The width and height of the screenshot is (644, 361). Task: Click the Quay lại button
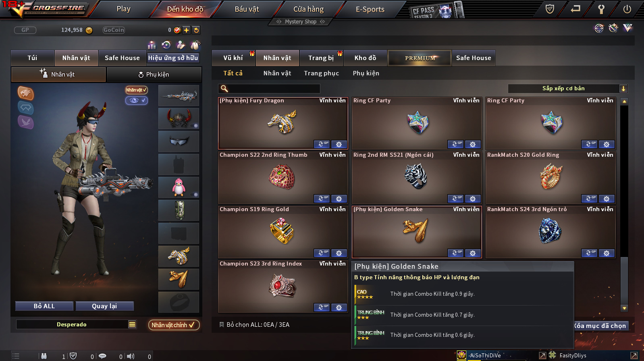click(104, 306)
